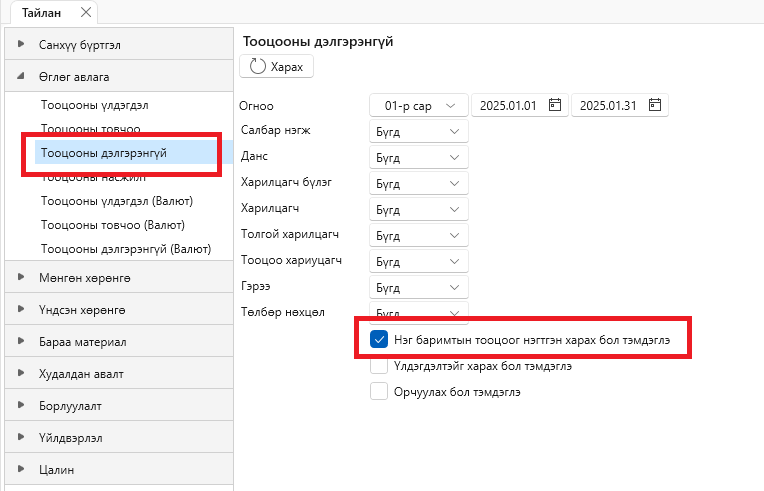Click the Харах refresh button

pyautogui.click(x=276, y=66)
